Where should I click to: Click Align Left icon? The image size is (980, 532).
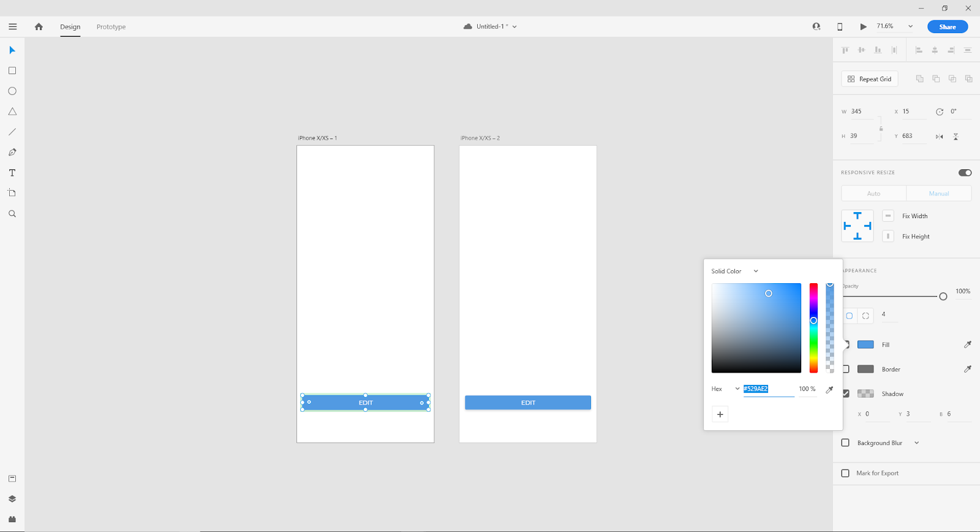pos(919,50)
